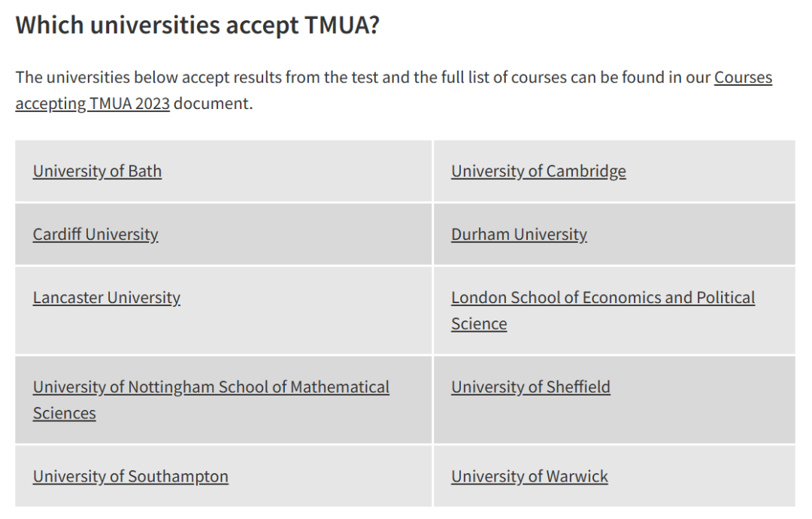Click the word Sciences under Nottingham link
The image size is (812, 519).
[x=64, y=414]
